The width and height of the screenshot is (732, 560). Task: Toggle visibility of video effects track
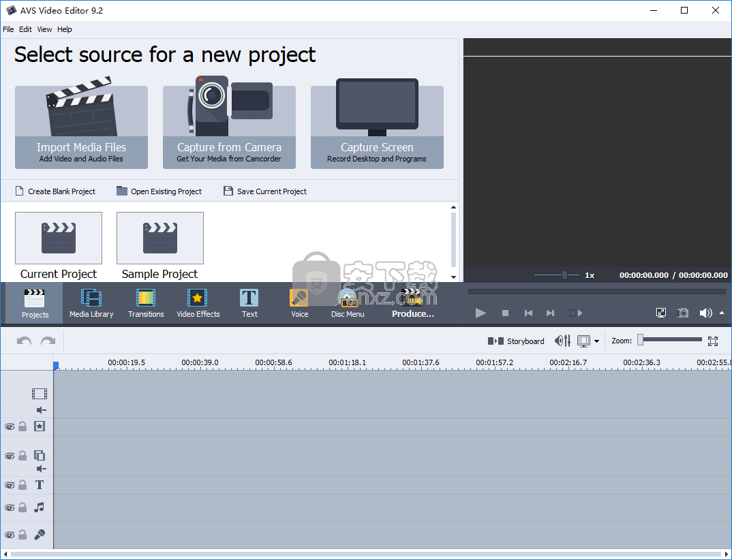pos(10,426)
